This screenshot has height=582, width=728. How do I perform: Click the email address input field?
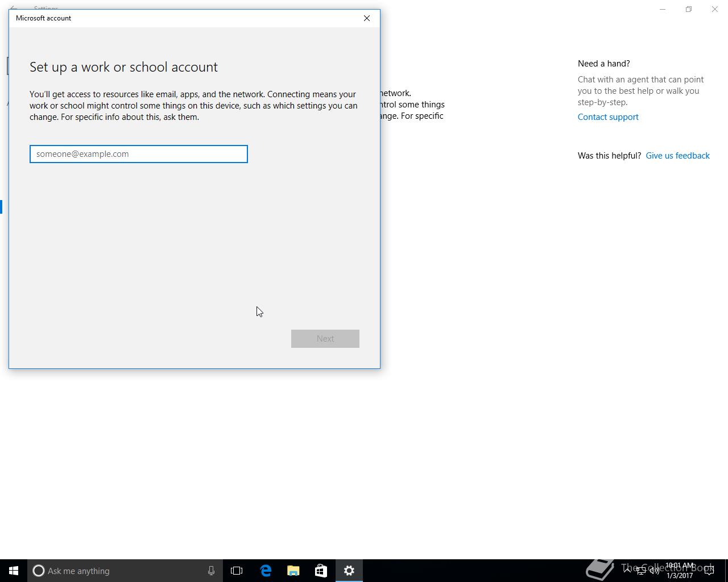(139, 154)
